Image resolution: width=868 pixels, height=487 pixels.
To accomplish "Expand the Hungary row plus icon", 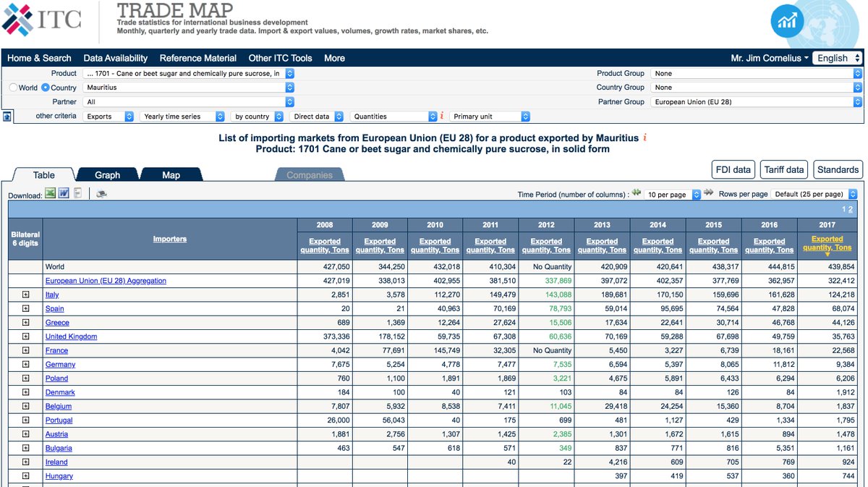I will pyautogui.click(x=25, y=475).
